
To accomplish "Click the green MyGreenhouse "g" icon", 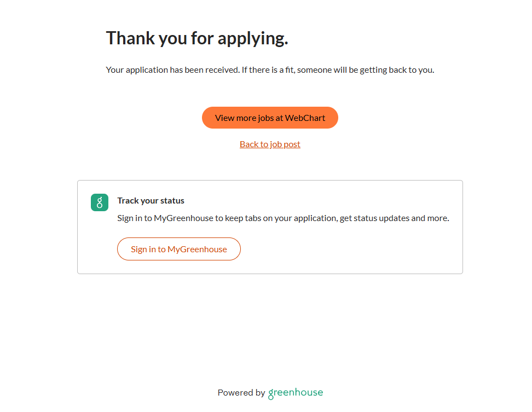I will click(100, 202).
